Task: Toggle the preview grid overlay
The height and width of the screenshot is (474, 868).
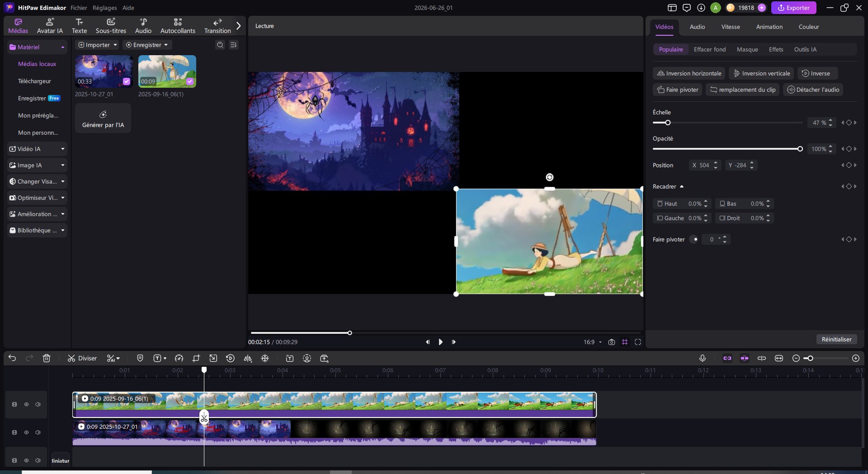Action: pyautogui.click(x=625, y=342)
